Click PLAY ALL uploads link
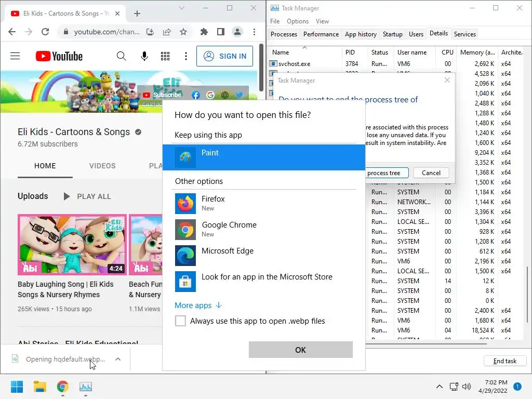 tap(87, 196)
